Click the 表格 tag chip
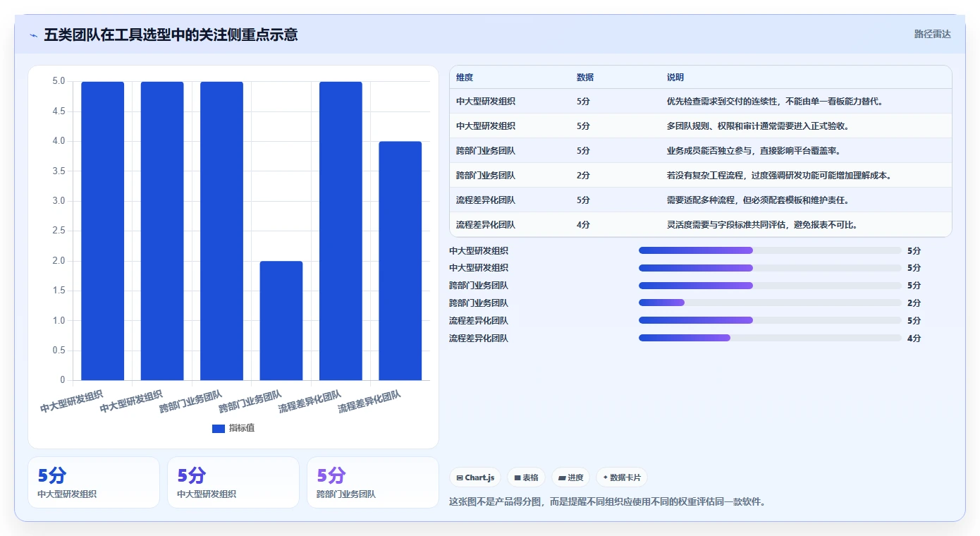The image size is (980, 536). click(x=526, y=477)
